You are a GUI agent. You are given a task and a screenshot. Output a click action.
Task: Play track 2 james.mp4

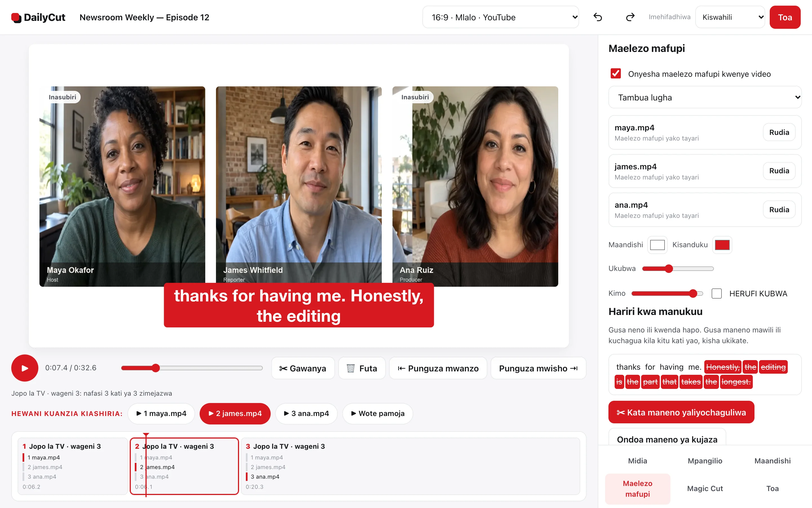235,413
